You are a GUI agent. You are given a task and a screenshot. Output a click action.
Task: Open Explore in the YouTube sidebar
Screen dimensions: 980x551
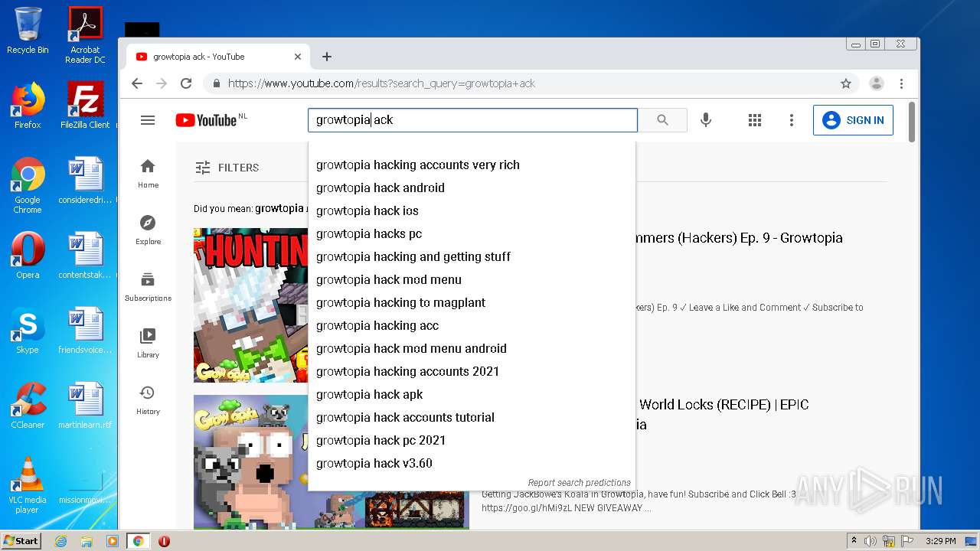point(148,230)
